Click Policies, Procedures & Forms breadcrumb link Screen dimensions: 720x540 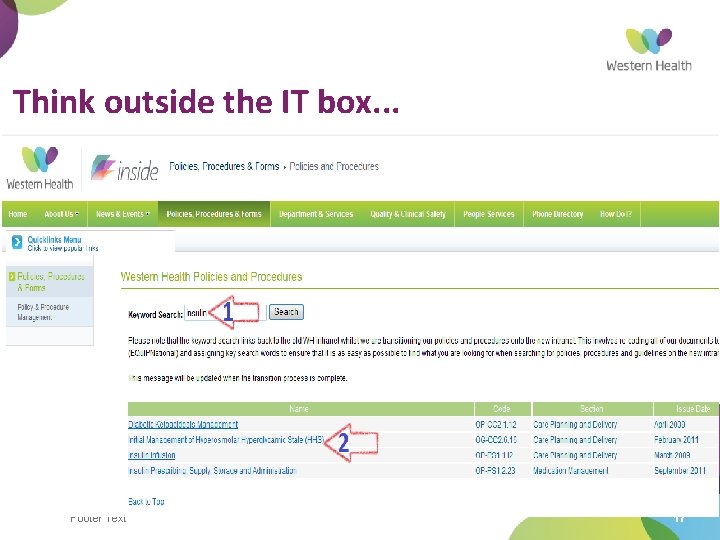coord(224,166)
